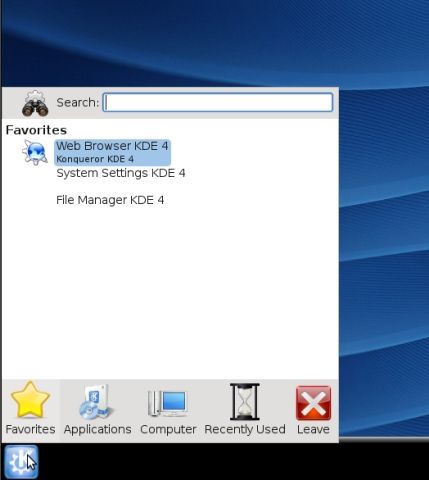Click the Favorites section heading
429x480 pixels.
click(36, 130)
